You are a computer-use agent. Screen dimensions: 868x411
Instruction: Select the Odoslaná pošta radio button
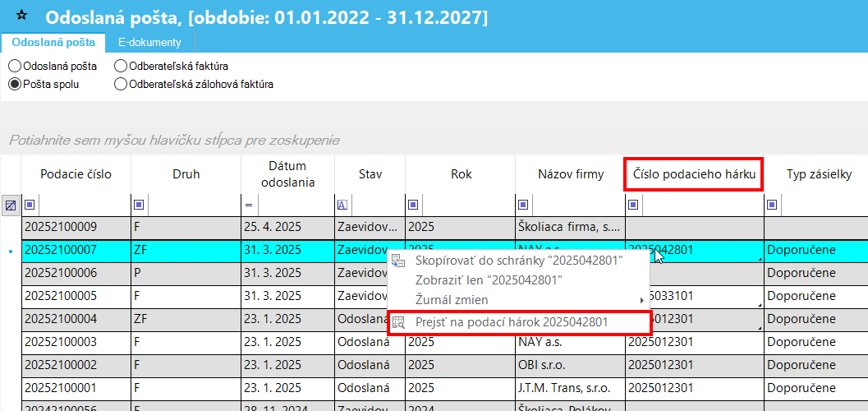point(14,66)
